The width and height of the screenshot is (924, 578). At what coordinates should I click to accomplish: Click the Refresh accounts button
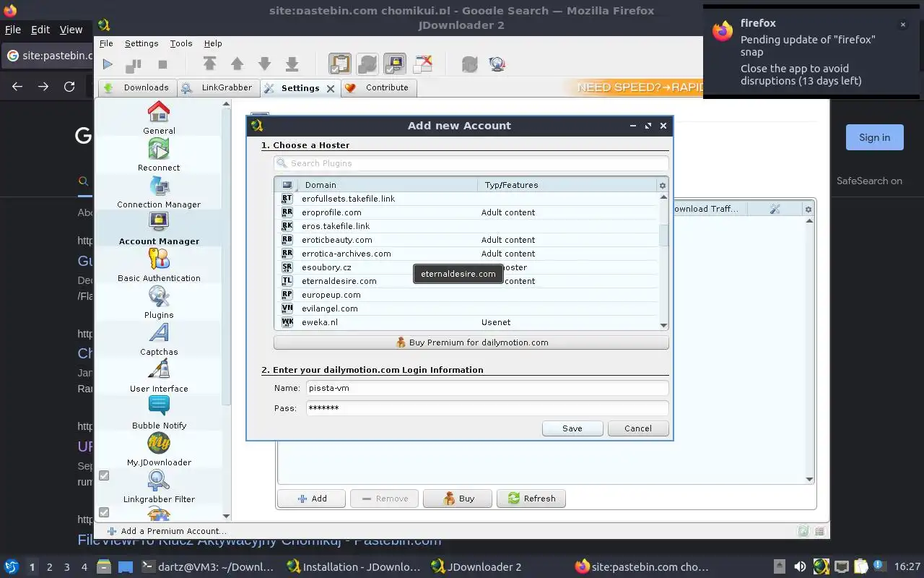pyautogui.click(x=531, y=499)
